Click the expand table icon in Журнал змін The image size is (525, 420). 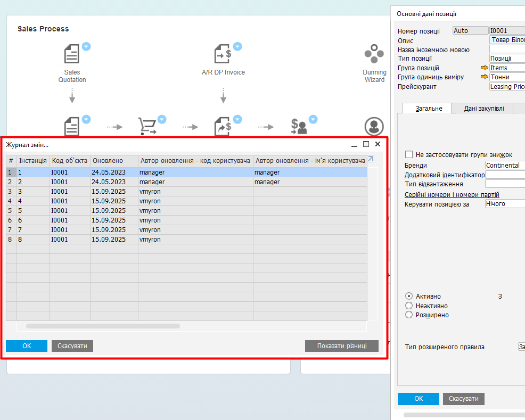coord(371,159)
